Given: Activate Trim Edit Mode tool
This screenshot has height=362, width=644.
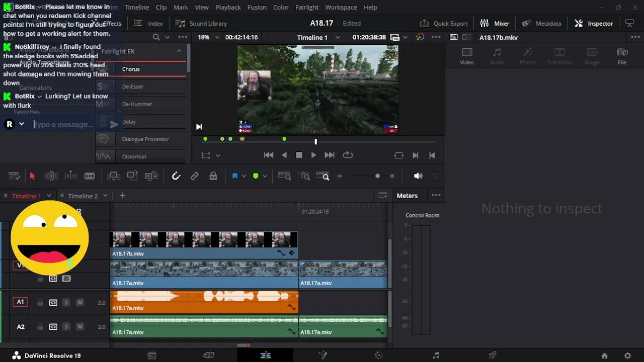Looking at the screenshot, I should (51, 176).
